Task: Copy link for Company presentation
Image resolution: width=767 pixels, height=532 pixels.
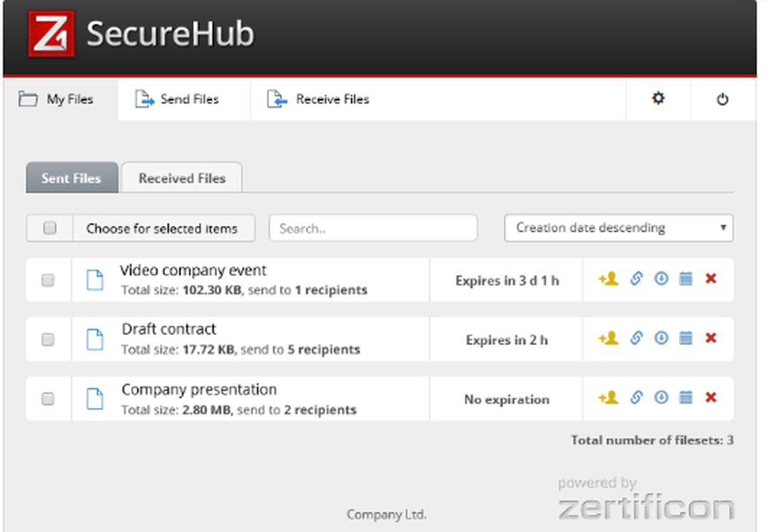Action: [636, 397]
